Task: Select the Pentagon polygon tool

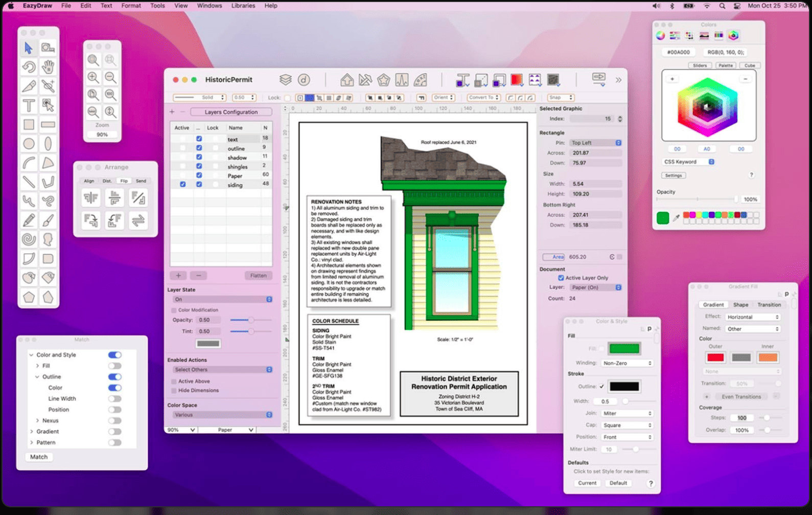Action: click(29, 297)
